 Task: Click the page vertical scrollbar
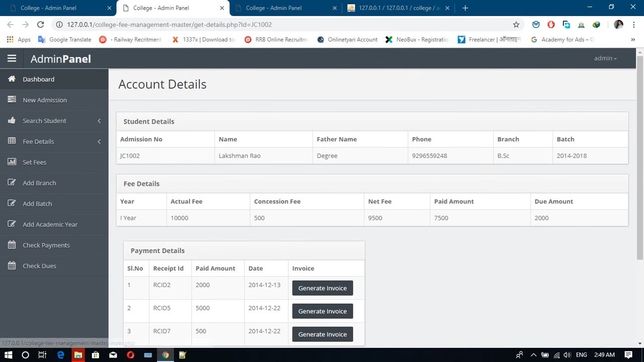[x=640, y=158]
